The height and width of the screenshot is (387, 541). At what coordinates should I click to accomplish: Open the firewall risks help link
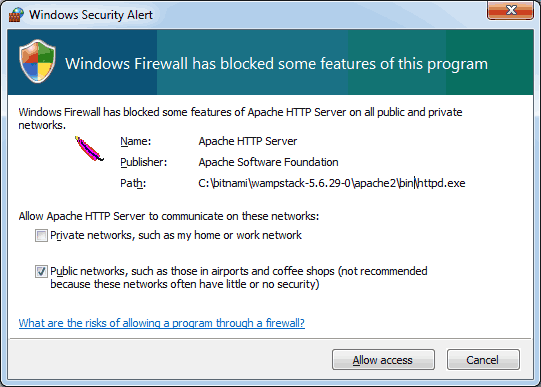coord(161,323)
